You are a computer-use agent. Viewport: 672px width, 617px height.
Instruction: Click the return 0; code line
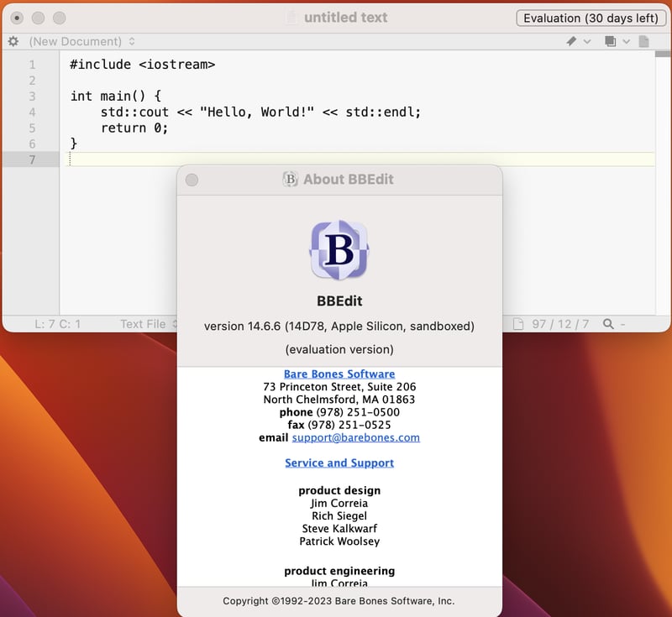(x=134, y=128)
